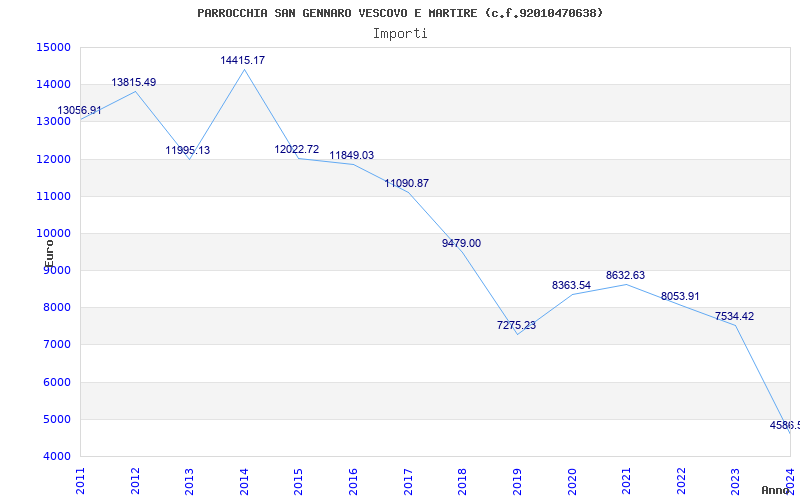Image resolution: width=800 pixels, height=500 pixels.
Task: Click x-axis year label 2020
Action: tap(571, 482)
